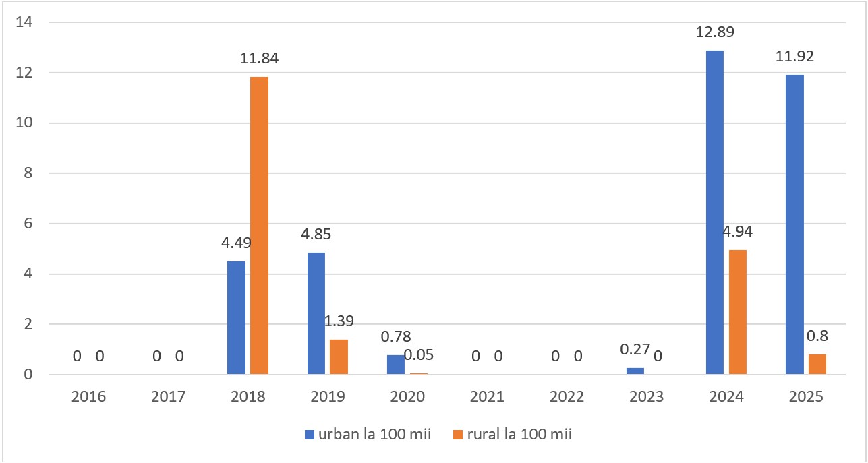
Task: Click the blue 2020 bar labeled 0.78
Action: point(396,365)
